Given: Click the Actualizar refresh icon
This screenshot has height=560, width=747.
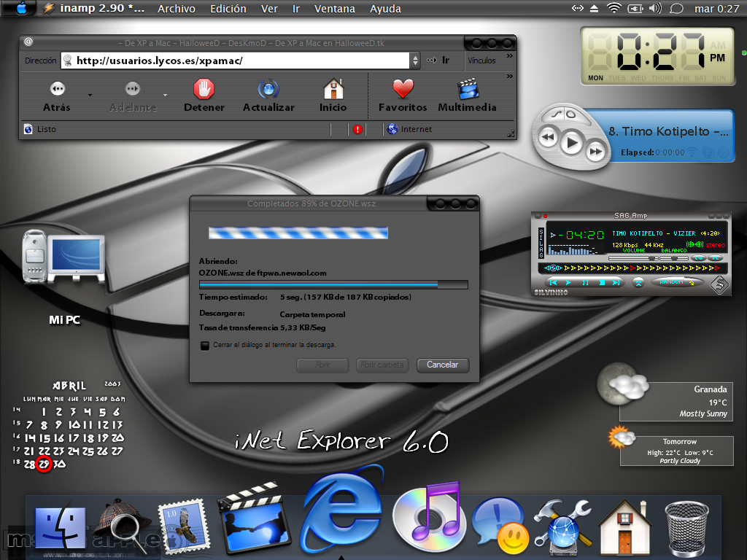Looking at the screenshot, I should (268, 88).
